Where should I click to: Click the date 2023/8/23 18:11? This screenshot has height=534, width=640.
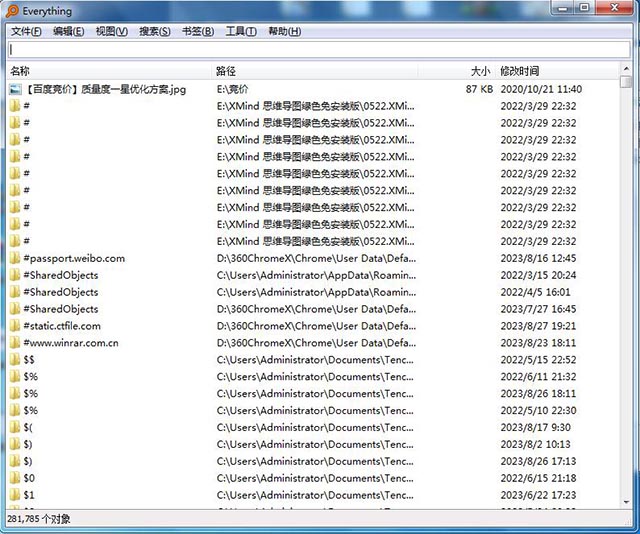point(538,343)
